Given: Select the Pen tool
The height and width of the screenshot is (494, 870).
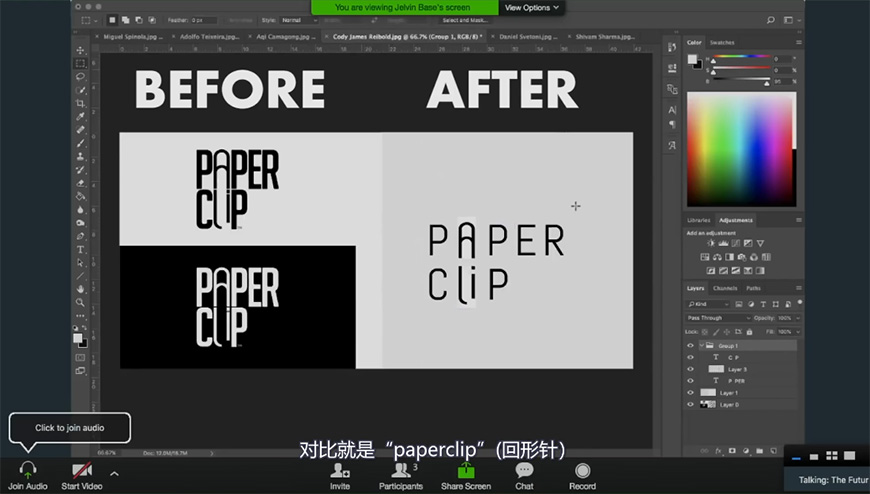Looking at the screenshot, I should (80, 236).
